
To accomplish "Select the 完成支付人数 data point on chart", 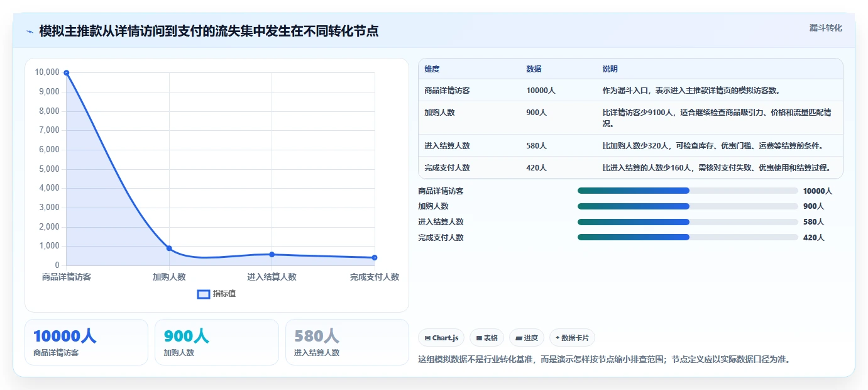I will 375,257.
